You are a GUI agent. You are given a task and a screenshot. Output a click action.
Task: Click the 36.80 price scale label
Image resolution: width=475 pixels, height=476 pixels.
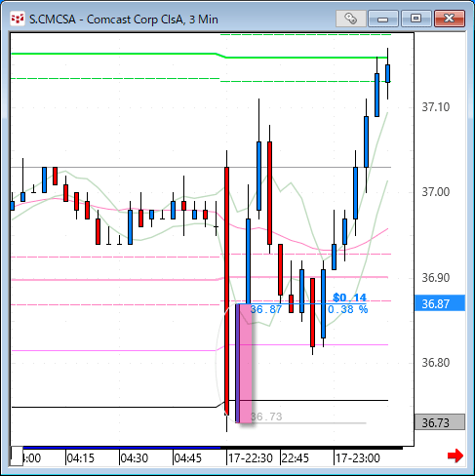tap(435, 362)
